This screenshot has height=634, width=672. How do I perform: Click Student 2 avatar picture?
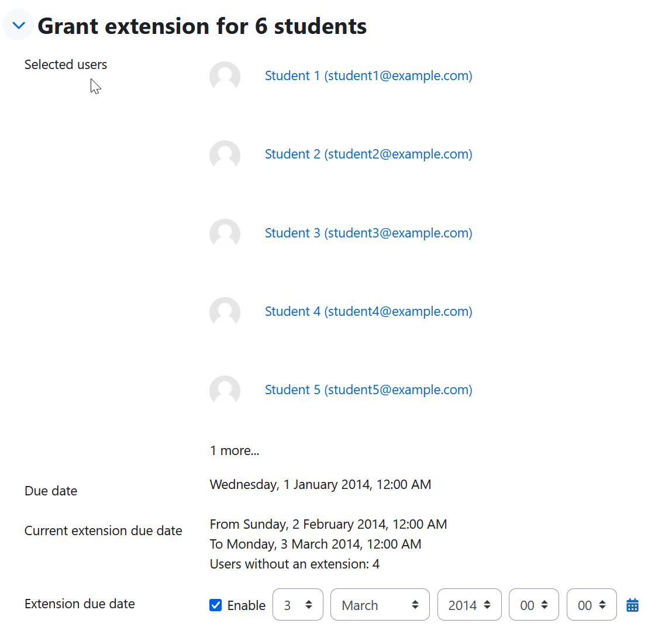click(225, 155)
